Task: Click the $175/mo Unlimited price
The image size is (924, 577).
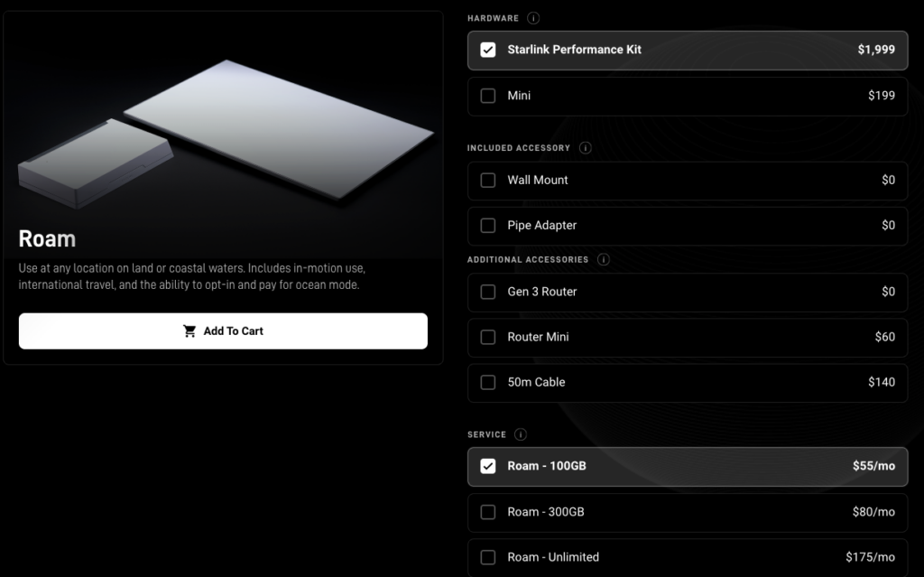Action: click(870, 557)
